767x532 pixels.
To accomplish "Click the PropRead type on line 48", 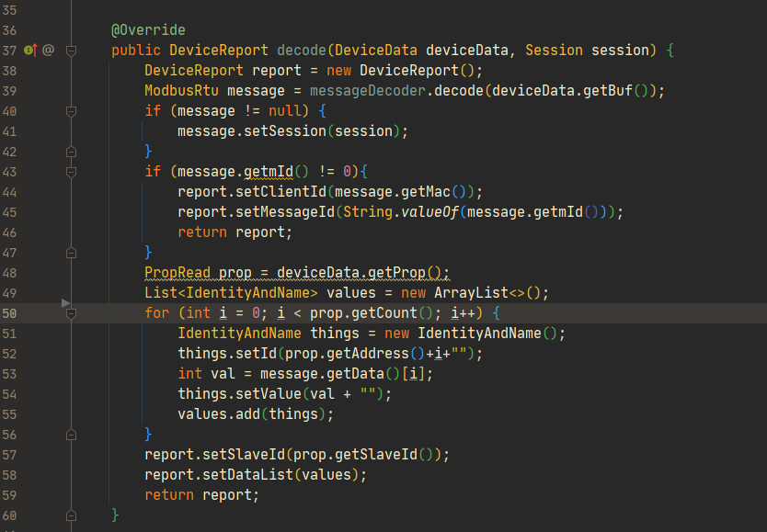I will pyautogui.click(x=177, y=273).
